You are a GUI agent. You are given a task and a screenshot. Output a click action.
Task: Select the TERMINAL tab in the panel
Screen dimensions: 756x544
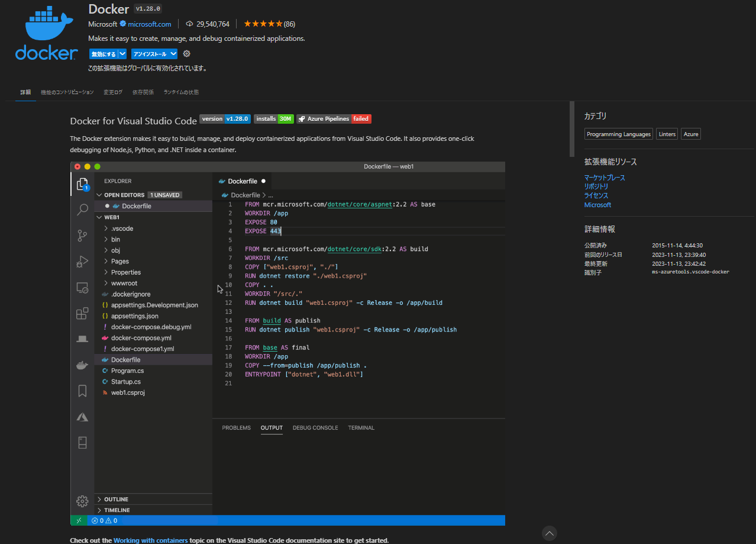tap(361, 427)
